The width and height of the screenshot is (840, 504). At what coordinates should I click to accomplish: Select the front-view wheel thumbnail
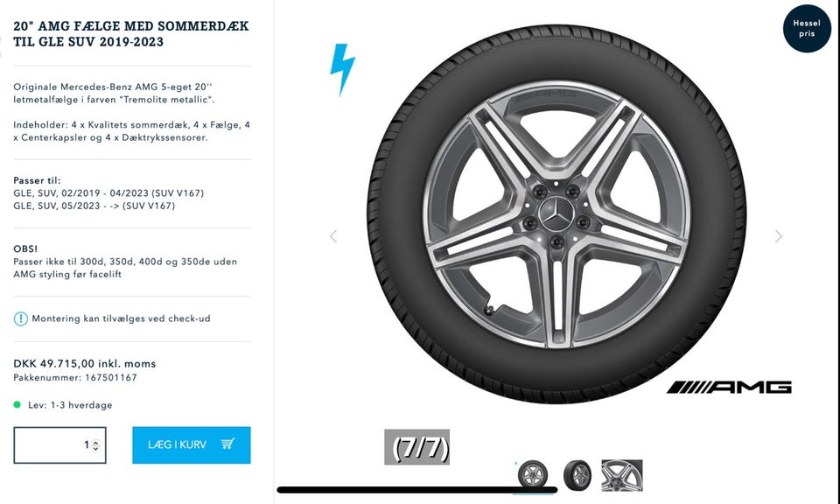(x=533, y=475)
